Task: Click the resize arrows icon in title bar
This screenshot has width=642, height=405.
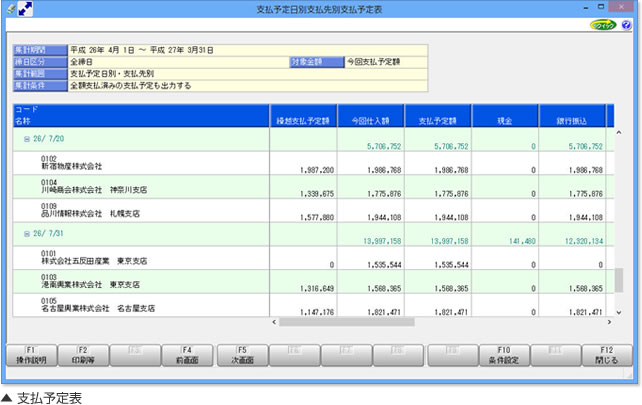Action: tap(25, 10)
